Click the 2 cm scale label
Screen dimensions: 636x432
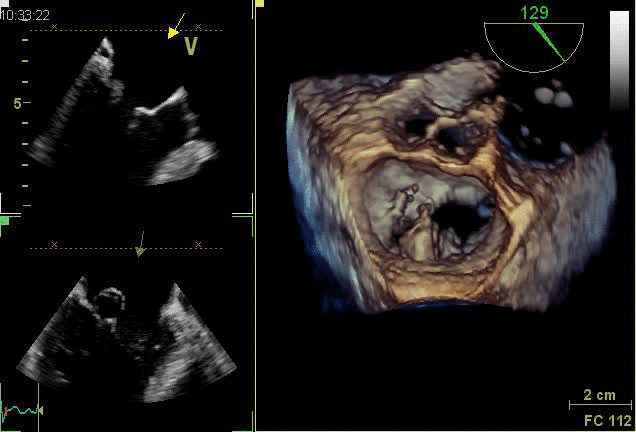tap(599, 395)
